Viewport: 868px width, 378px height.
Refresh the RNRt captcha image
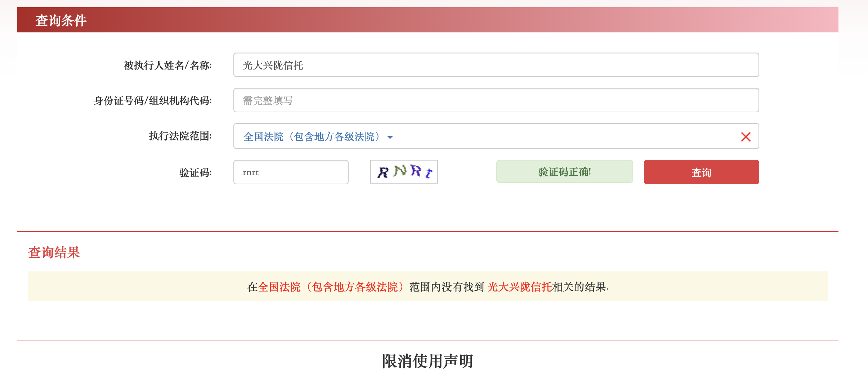[404, 172]
